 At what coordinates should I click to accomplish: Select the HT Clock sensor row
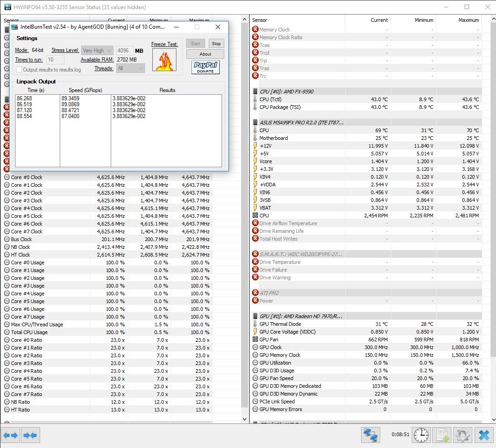click(x=107, y=255)
